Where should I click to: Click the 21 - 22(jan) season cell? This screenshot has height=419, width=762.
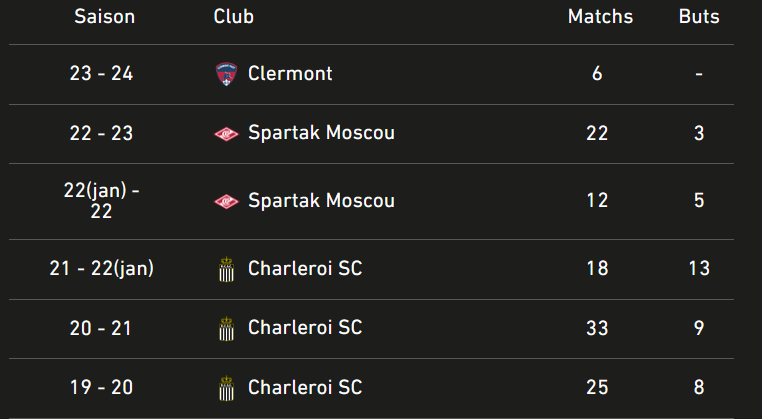click(x=101, y=268)
